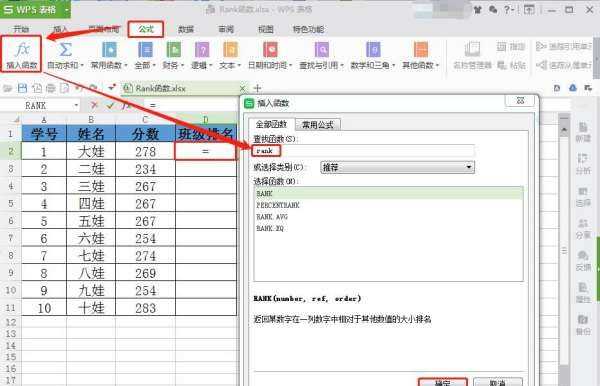Open the Text (文本) functions icon
The width and height of the screenshot is (600, 386).
click(230, 50)
